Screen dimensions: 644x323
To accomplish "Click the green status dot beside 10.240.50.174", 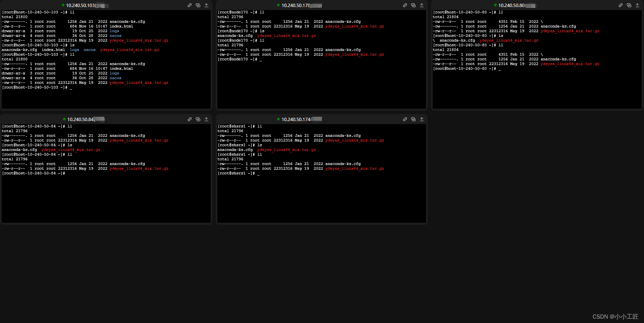I will click(278, 119).
